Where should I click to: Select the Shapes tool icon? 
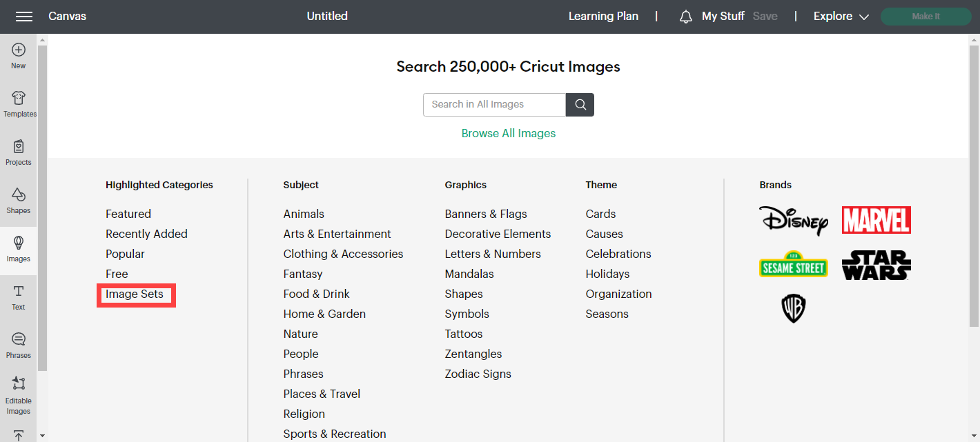19,200
